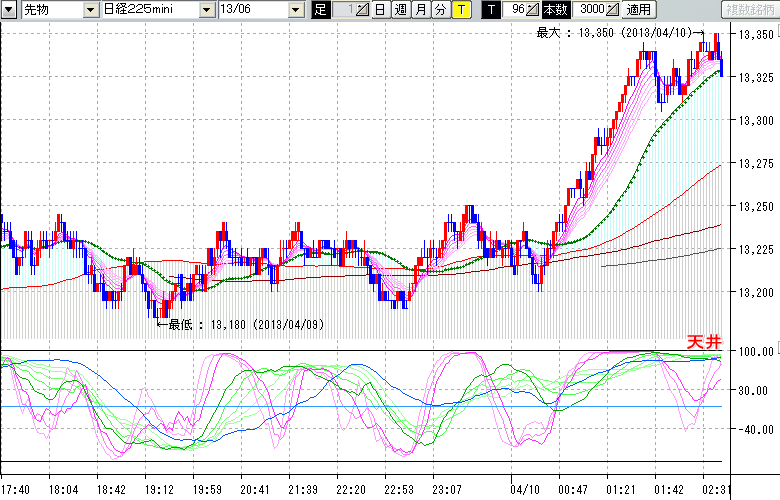
Task: Expand the 13/06 contract month dropdown
Action: (295, 10)
